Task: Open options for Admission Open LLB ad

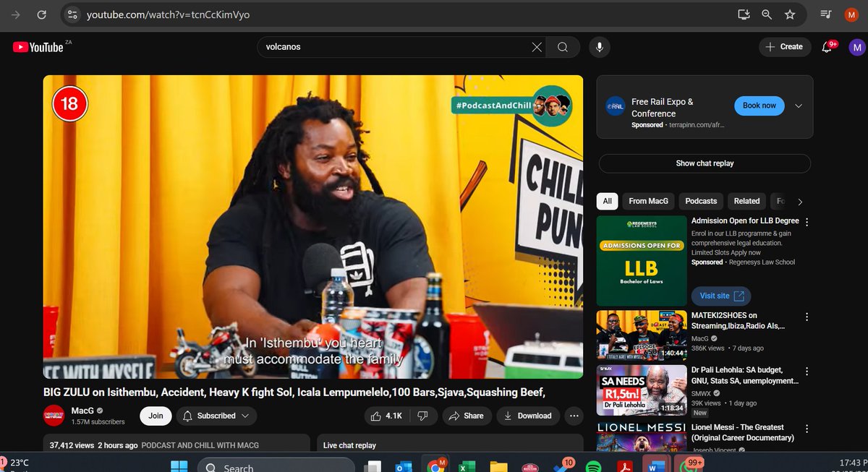Action: pos(807,222)
